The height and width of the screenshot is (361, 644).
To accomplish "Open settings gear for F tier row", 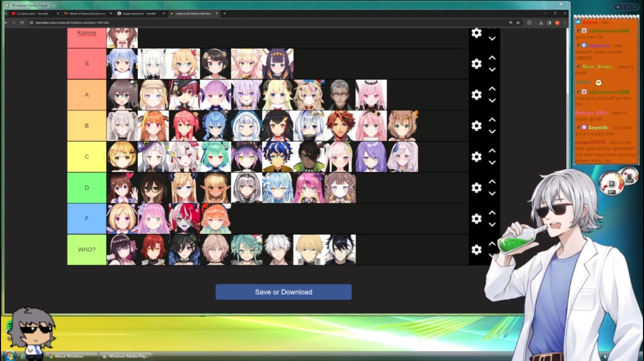I will (476, 218).
